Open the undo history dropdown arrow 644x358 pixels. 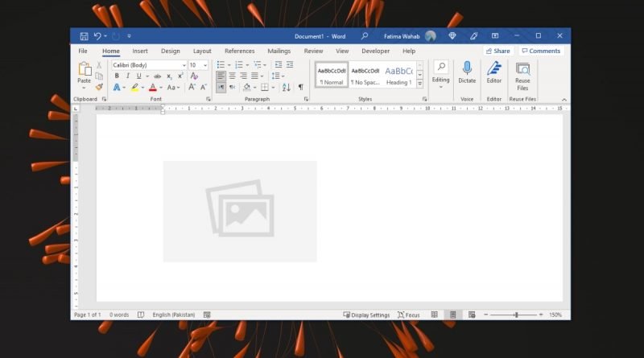[x=105, y=36]
